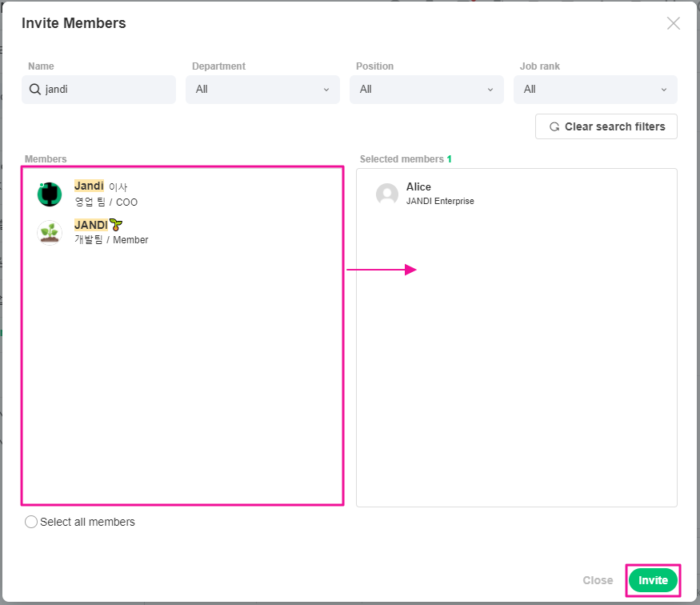
Task: Open the Position dropdown
Action: (426, 90)
